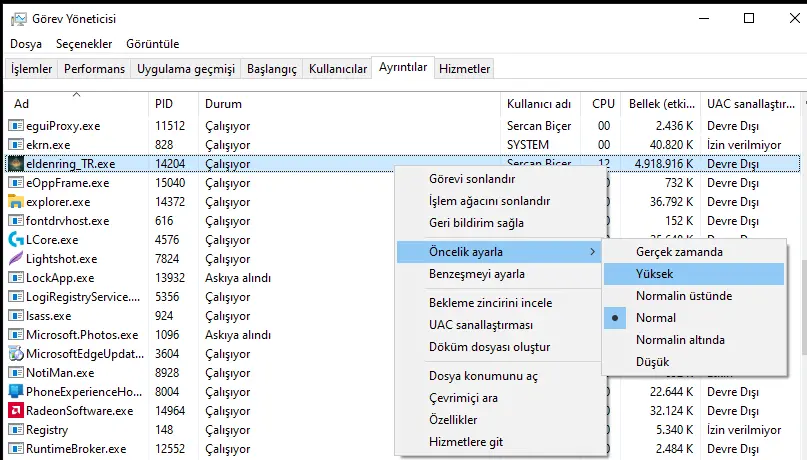Image resolution: width=807 pixels, height=460 pixels.
Task: Sort by UAC sanallaştırma column header
Action: point(750,103)
